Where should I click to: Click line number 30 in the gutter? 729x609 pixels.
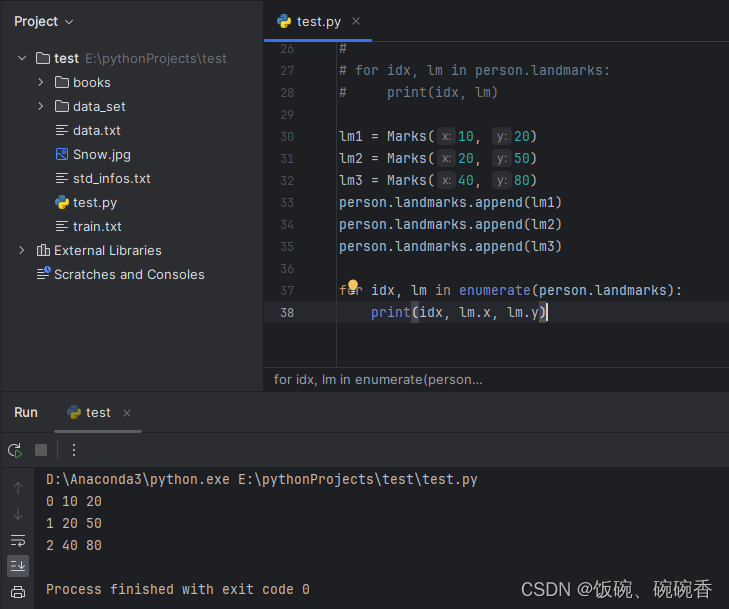pyautogui.click(x=287, y=137)
